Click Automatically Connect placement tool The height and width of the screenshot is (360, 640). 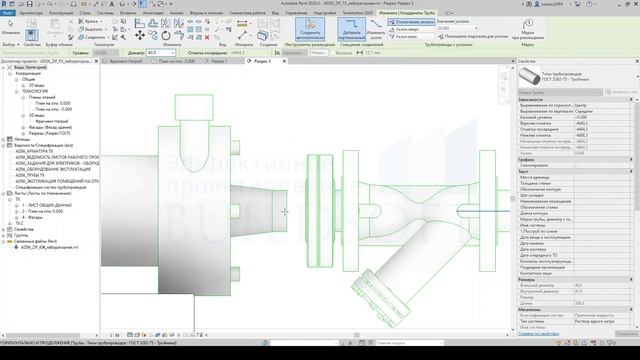(x=310, y=29)
